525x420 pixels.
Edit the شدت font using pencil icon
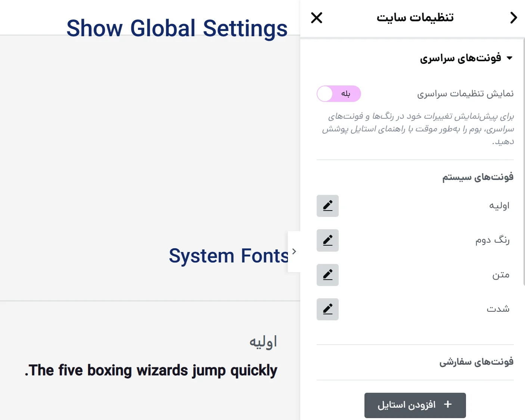click(x=327, y=309)
